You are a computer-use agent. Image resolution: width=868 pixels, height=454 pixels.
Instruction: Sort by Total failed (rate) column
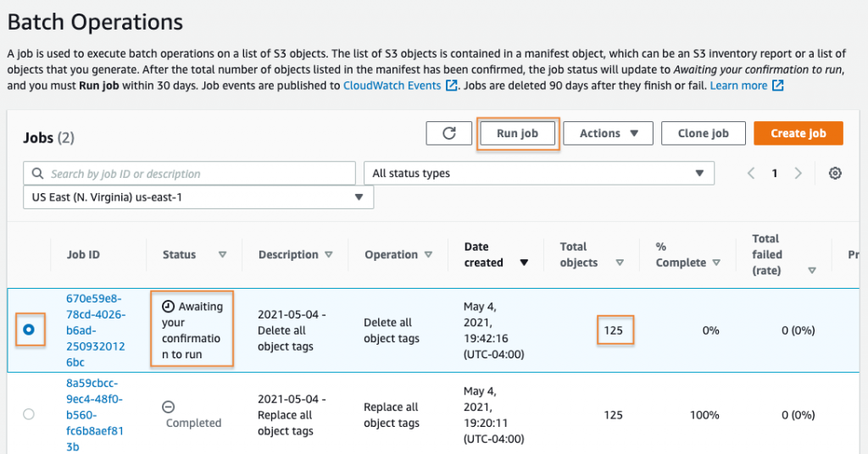coord(811,270)
